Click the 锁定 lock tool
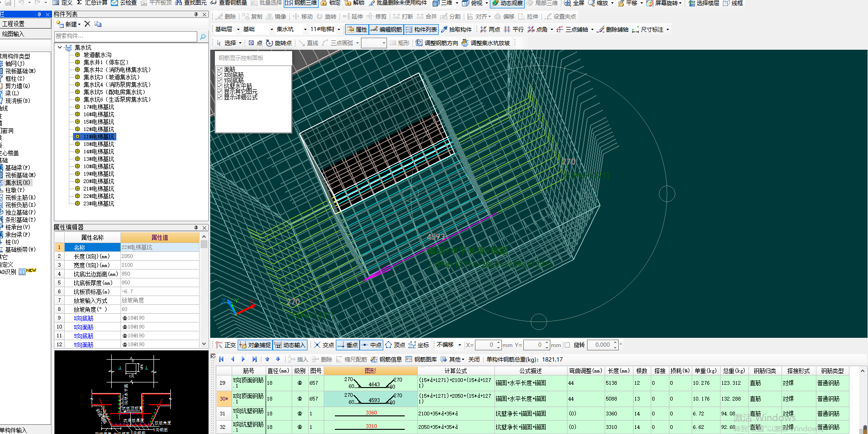The image size is (868, 434). click(331, 3)
